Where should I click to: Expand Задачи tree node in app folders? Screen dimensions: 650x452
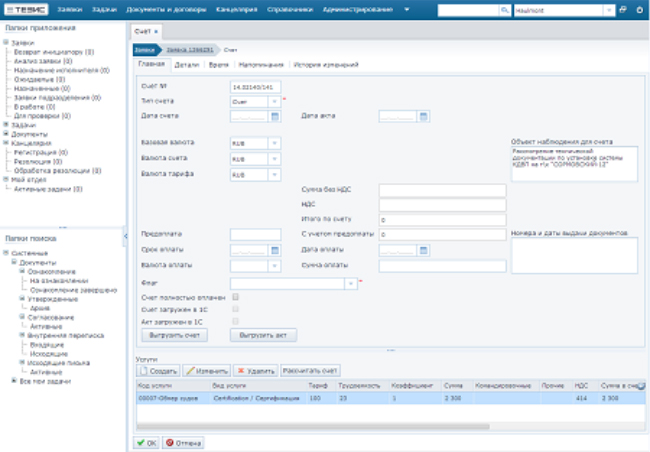click(x=6, y=124)
